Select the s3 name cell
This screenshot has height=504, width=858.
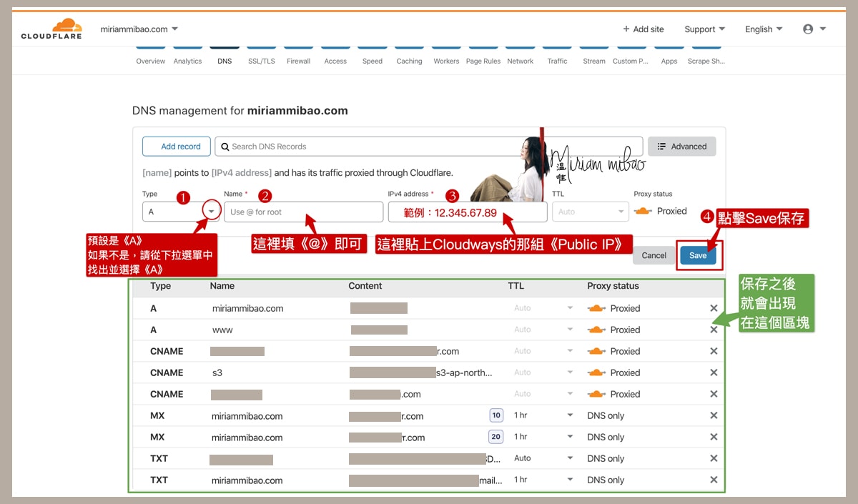click(217, 373)
